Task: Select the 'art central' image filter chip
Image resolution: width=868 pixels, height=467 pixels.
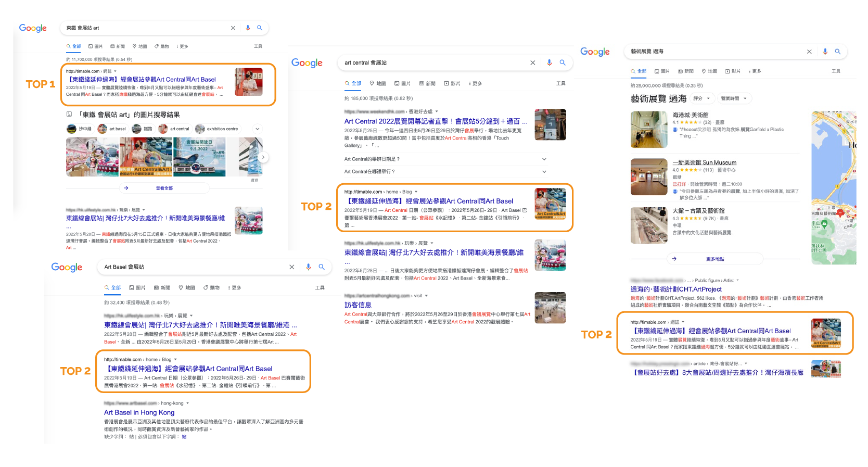Action: click(175, 129)
